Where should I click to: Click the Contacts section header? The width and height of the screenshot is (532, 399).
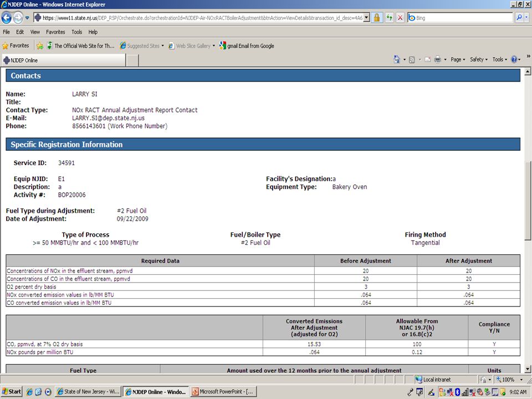tap(263, 76)
